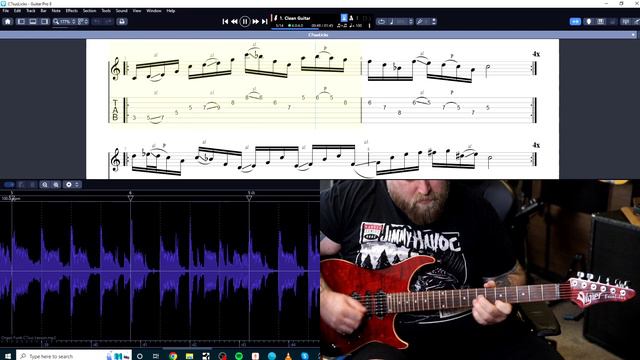Open the Edit menu
This screenshot has width=640, height=360.
tap(18, 11)
